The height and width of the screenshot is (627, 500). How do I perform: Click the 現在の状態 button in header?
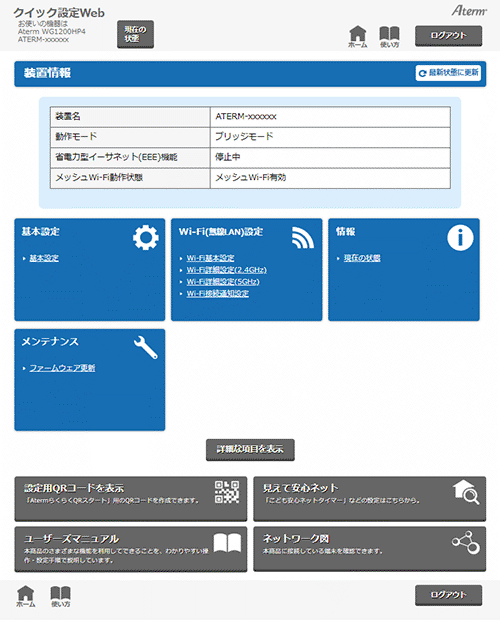[x=135, y=34]
